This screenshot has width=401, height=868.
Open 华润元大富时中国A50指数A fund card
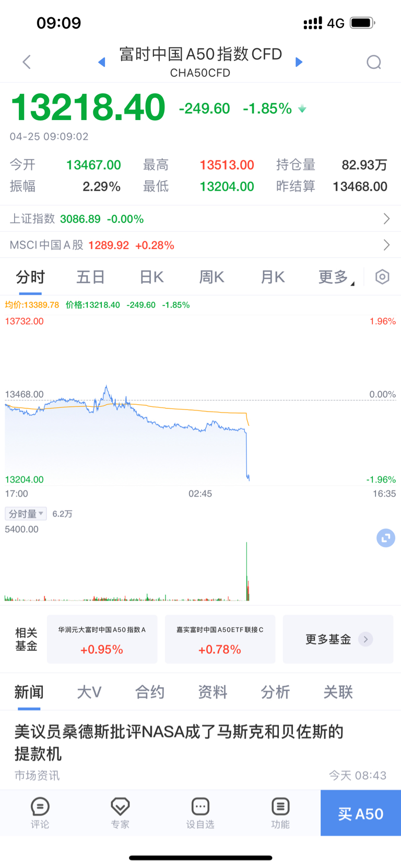point(102,639)
